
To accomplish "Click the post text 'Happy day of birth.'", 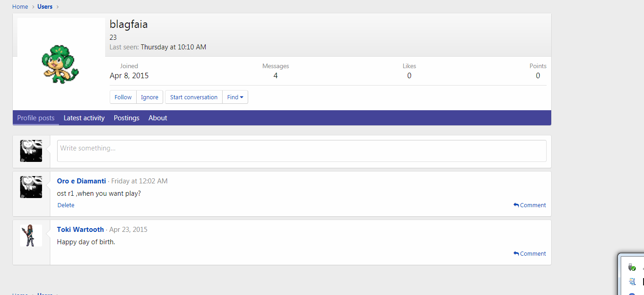I will click(86, 242).
